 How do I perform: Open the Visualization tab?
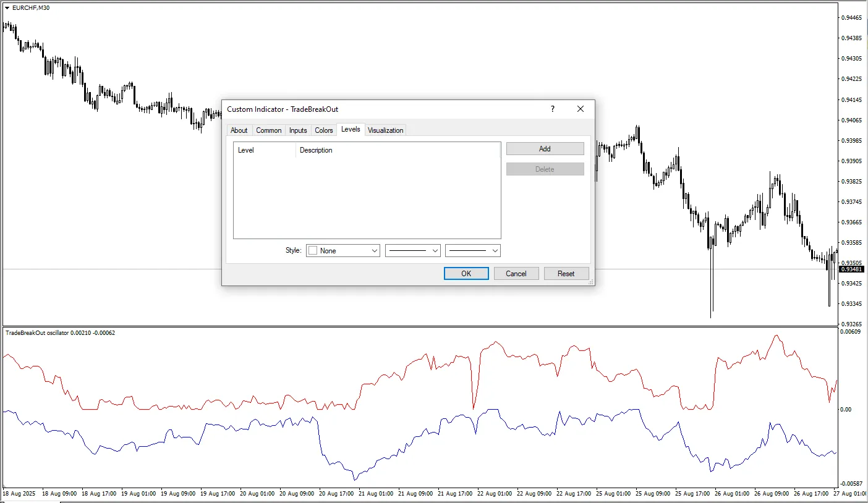385,130
